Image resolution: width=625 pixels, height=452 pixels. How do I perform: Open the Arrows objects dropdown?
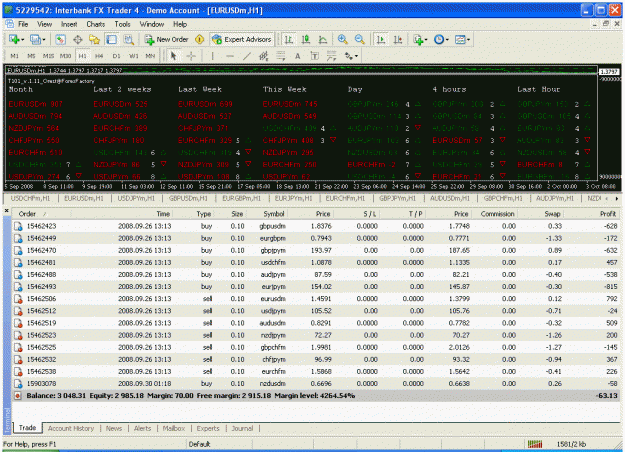pyautogui.click(x=351, y=56)
